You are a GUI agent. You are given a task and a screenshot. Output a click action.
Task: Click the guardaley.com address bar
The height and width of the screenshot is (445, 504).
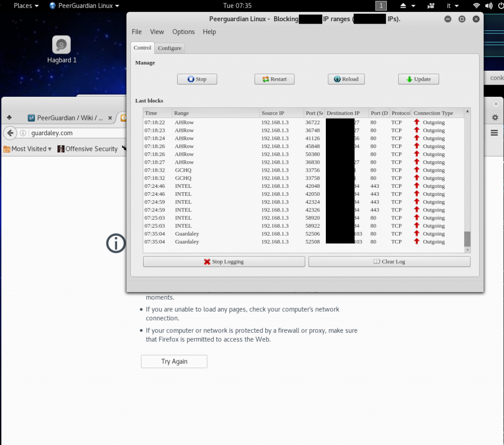(x=77, y=133)
